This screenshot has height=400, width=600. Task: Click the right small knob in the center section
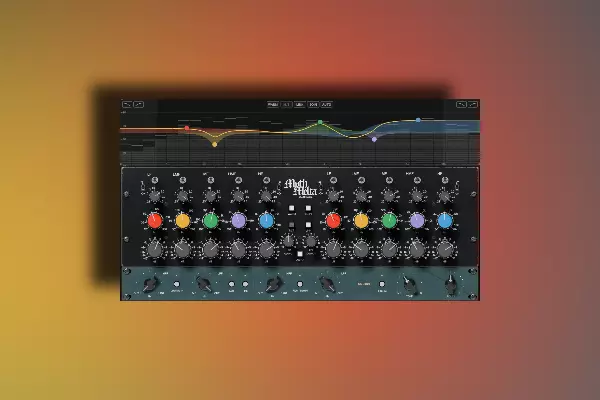point(311,241)
